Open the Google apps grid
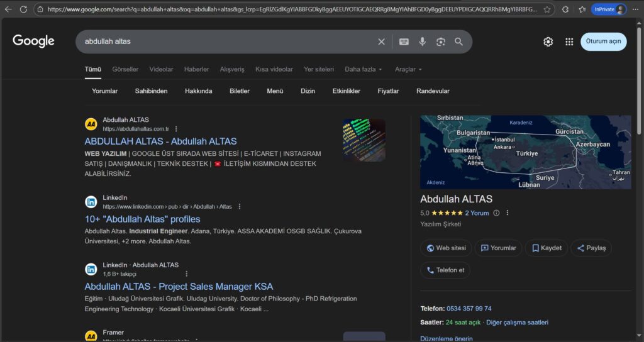 pyautogui.click(x=569, y=41)
